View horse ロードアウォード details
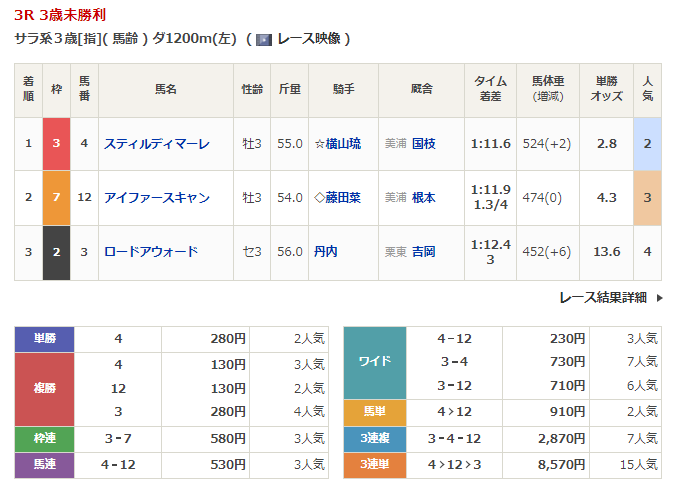This screenshot has width=675, height=484. 151,252
